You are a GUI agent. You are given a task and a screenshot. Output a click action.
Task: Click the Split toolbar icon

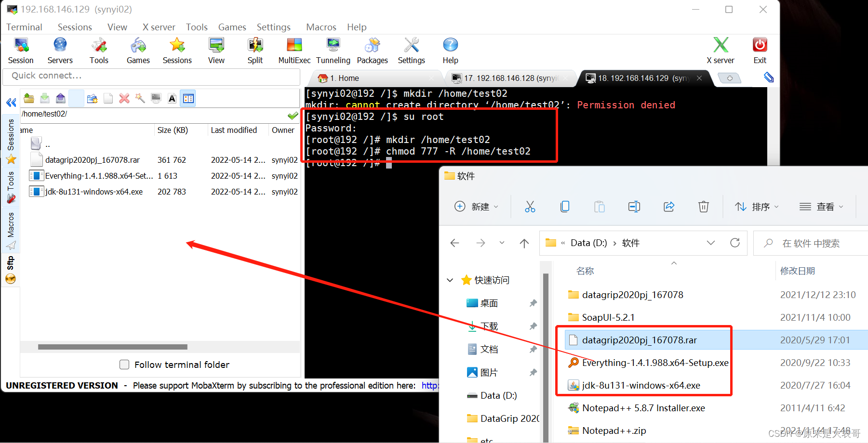point(255,51)
